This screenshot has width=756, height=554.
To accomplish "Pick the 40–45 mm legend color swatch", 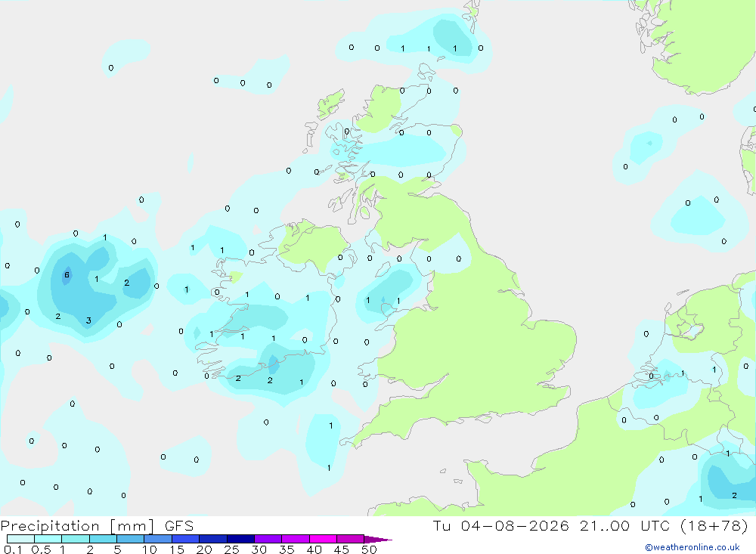I will 323,539.
